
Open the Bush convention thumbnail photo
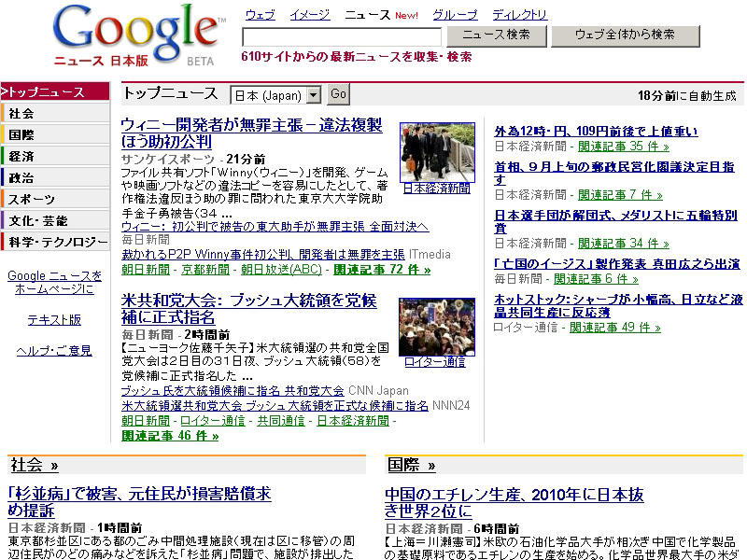[437, 327]
